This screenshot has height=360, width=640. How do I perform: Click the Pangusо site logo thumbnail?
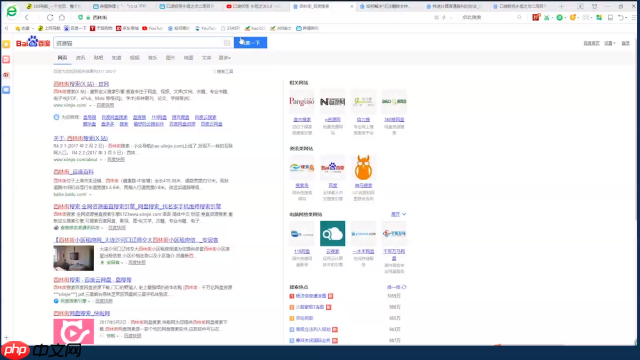click(302, 102)
